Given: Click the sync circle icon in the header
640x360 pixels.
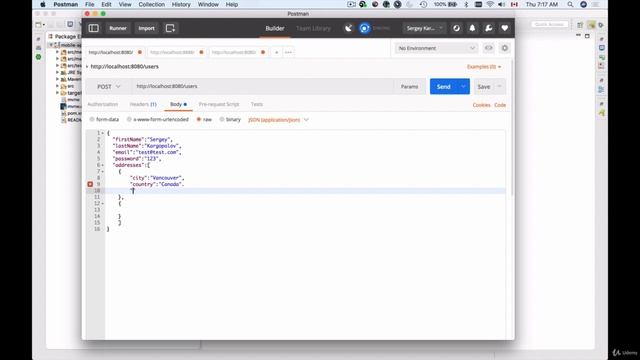Looking at the screenshot, I should [456, 28].
